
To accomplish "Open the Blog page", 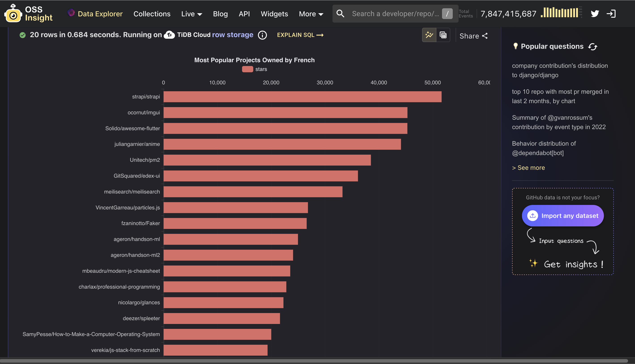I will pos(220,14).
